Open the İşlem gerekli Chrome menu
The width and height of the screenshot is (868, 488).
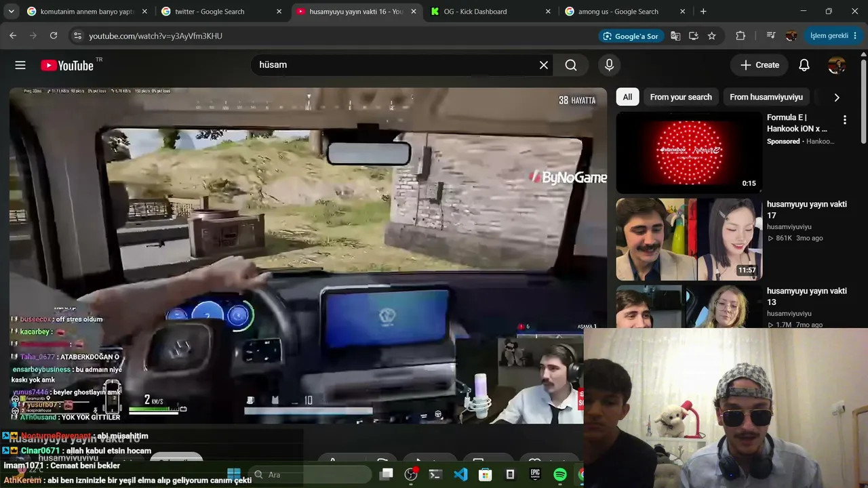[832, 36]
